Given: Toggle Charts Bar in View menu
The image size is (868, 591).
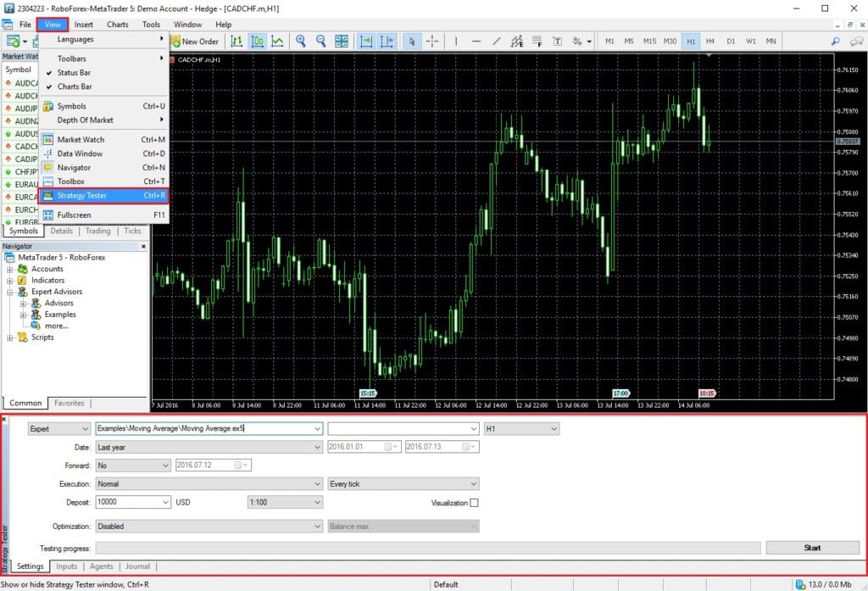Looking at the screenshot, I should coord(103,86).
